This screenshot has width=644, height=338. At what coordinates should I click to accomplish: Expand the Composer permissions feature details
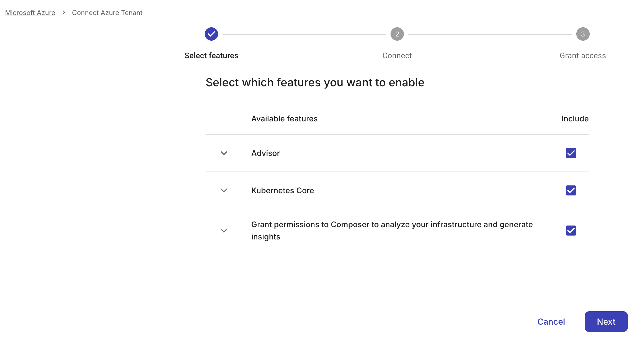click(x=223, y=231)
